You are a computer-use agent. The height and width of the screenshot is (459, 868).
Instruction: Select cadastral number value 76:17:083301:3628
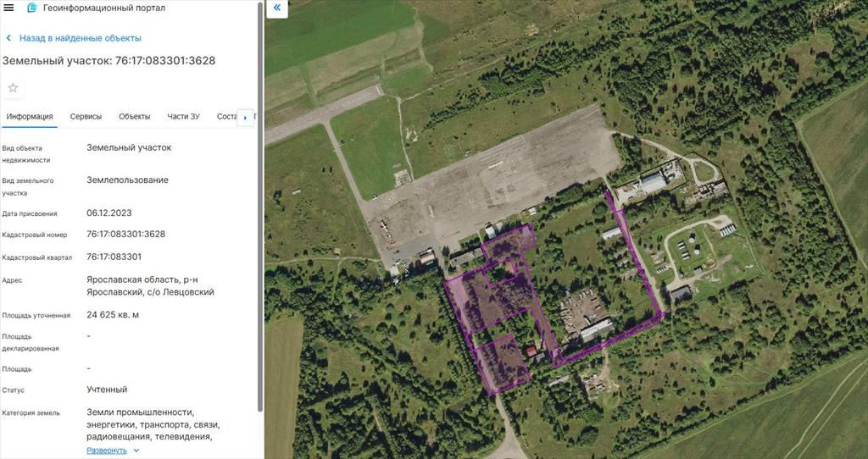coord(125,234)
